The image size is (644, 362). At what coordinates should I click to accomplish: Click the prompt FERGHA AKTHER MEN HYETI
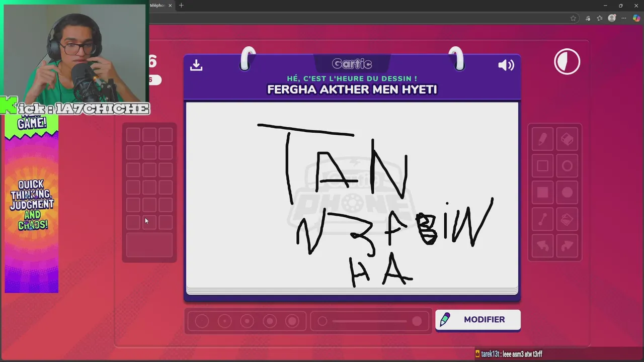(x=352, y=89)
